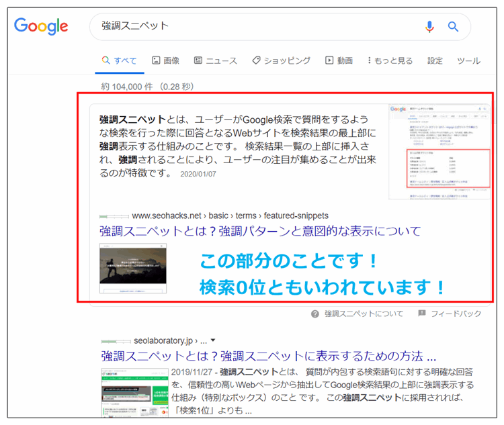The height and width of the screenshot is (425, 504).
Task: Click the Google logo
Action: (41, 27)
